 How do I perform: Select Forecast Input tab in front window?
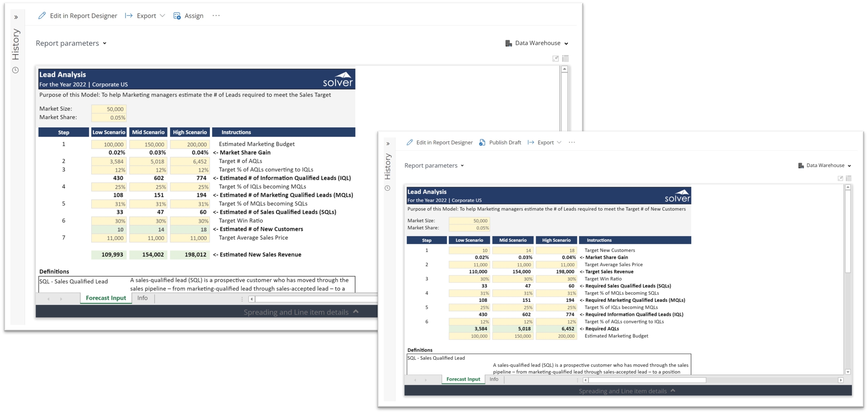(463, 379)
